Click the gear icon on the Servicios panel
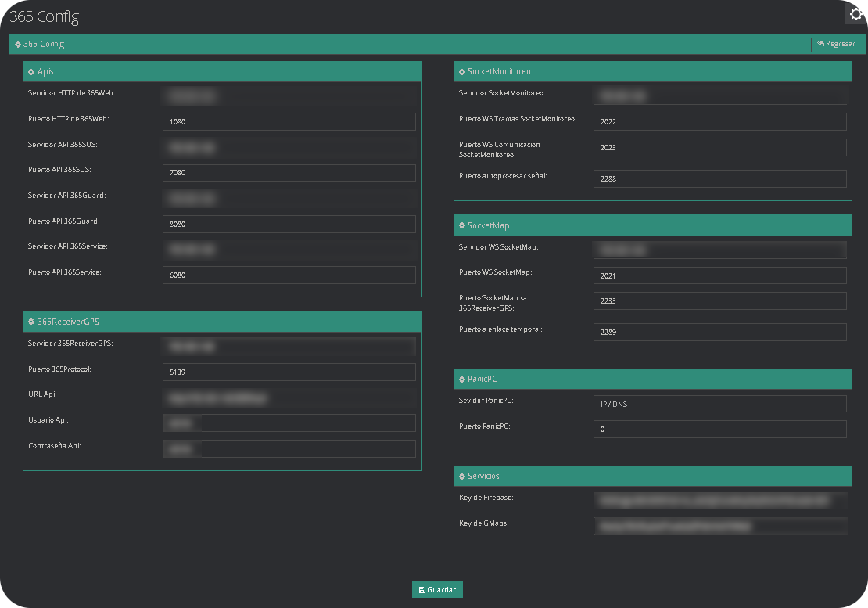868x608 pixels. coord(462,475)
